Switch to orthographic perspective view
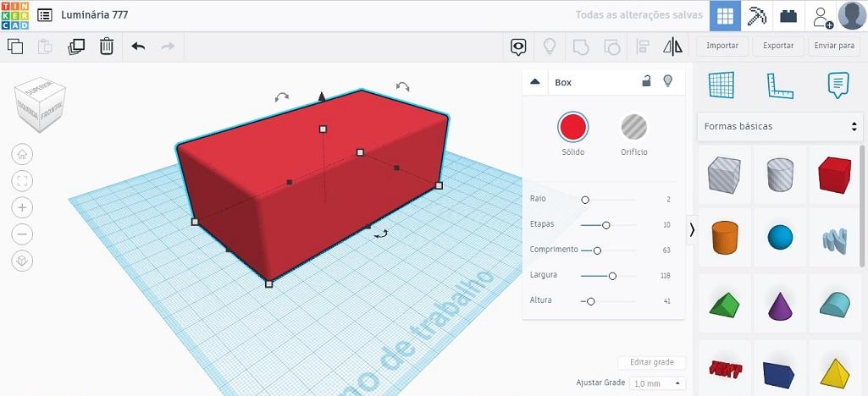The width and height of the screenshot is (868, 396). (22, 261)
